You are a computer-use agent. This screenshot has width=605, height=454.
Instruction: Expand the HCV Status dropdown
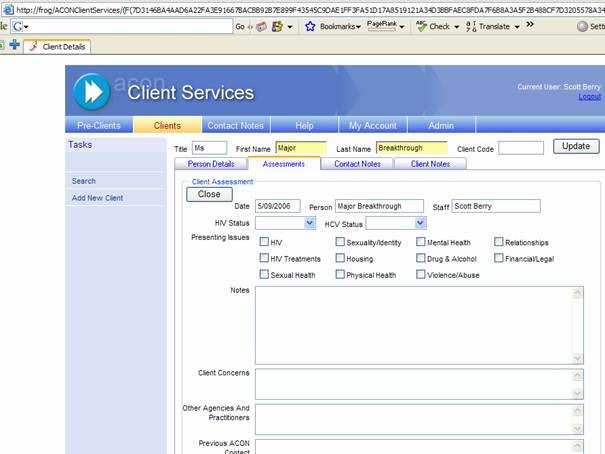[x=419, y=224]
